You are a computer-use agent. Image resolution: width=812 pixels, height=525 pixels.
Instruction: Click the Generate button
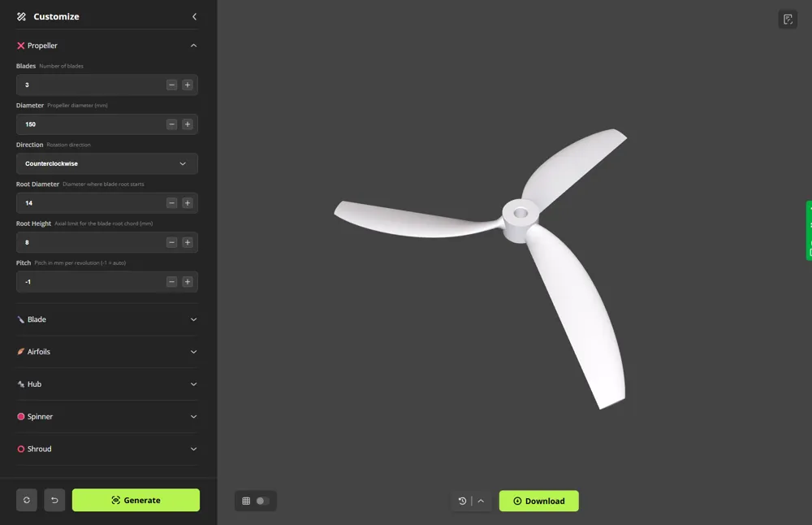[x=136, y=500]
